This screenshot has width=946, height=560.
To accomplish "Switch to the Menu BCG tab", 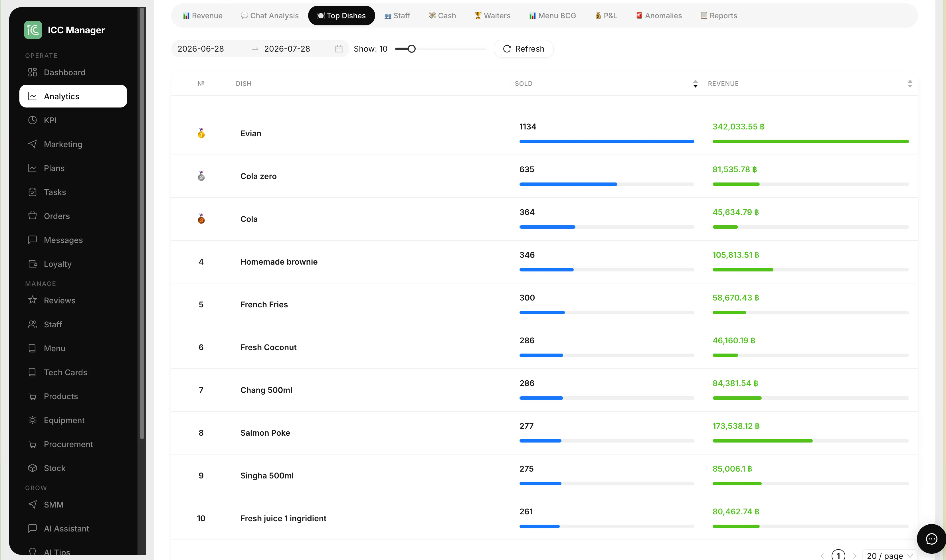I will (552, 15).
